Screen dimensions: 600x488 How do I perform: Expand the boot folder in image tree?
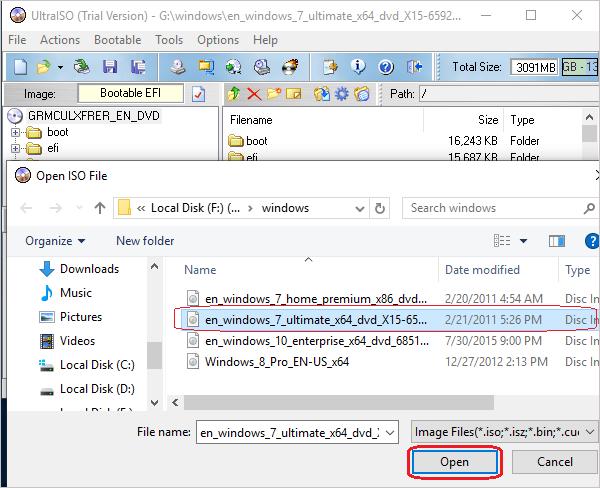(x=15, y=132)
